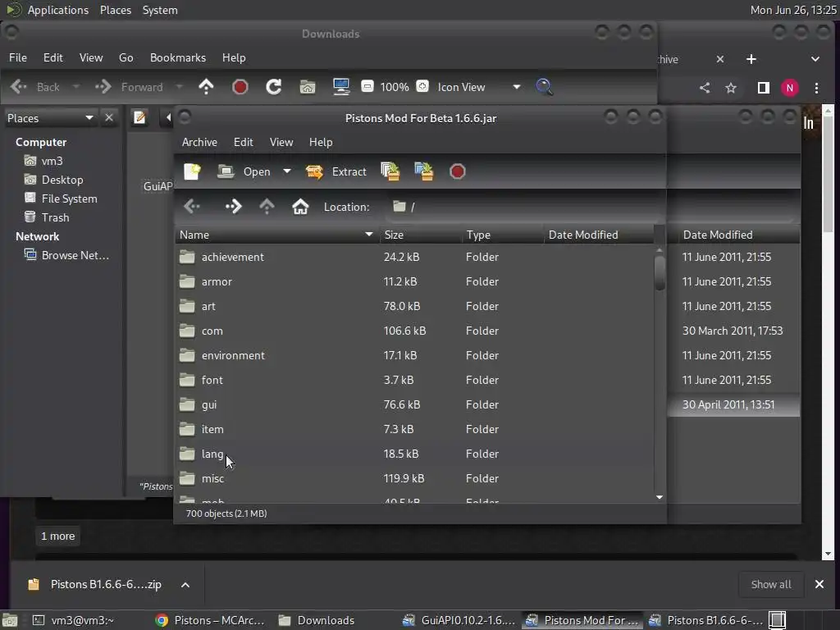Go back in archive location history

click(192, 206)
